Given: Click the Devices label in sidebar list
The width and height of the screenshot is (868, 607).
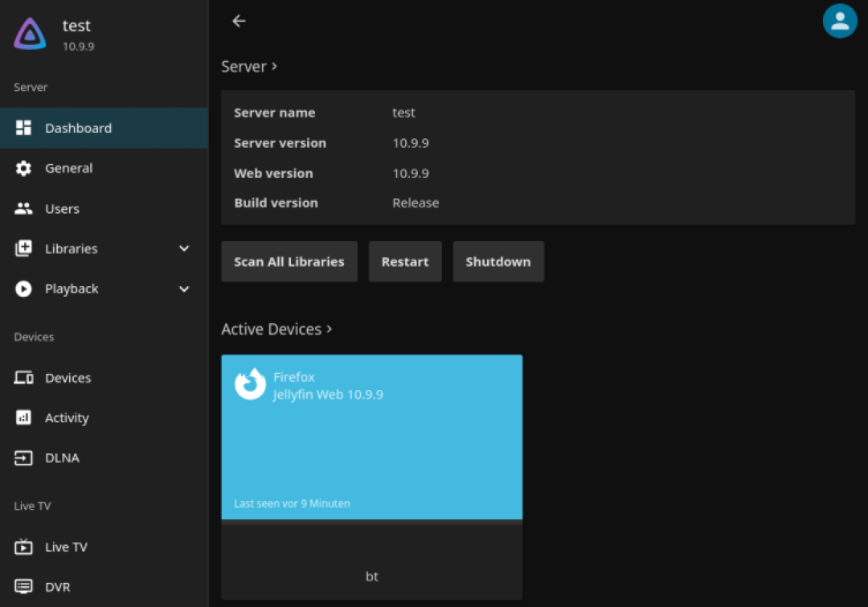Looking at the screenshot, I should pos(68,378).
